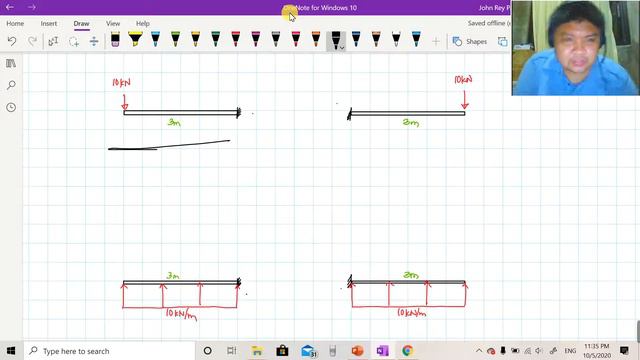Open Cortana from the taskbar circle
This screenshot has width=640, height=360.
(207, 351)
